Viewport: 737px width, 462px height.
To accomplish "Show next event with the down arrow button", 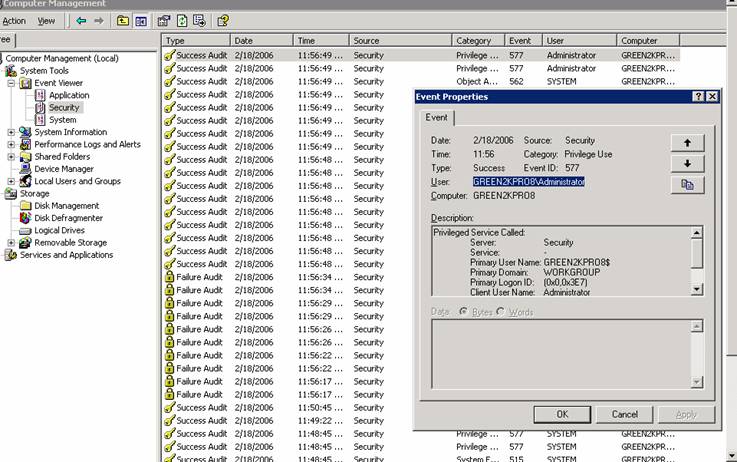I will (x=687, y=164).
